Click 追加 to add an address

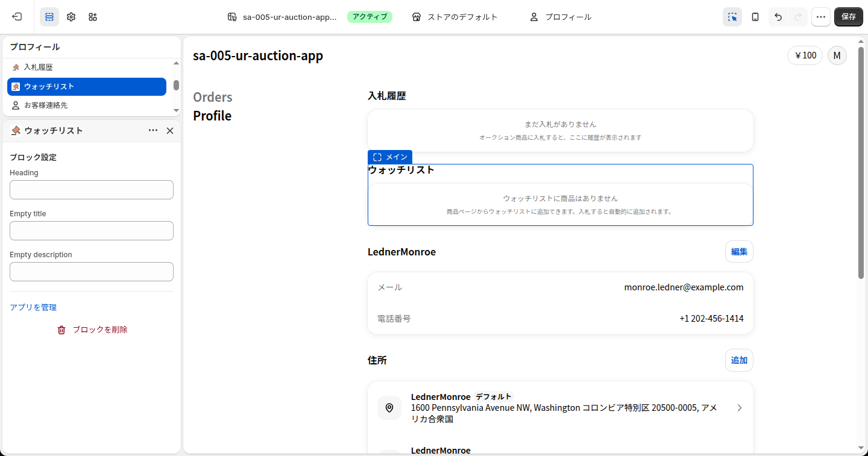[x=739, y=360]
